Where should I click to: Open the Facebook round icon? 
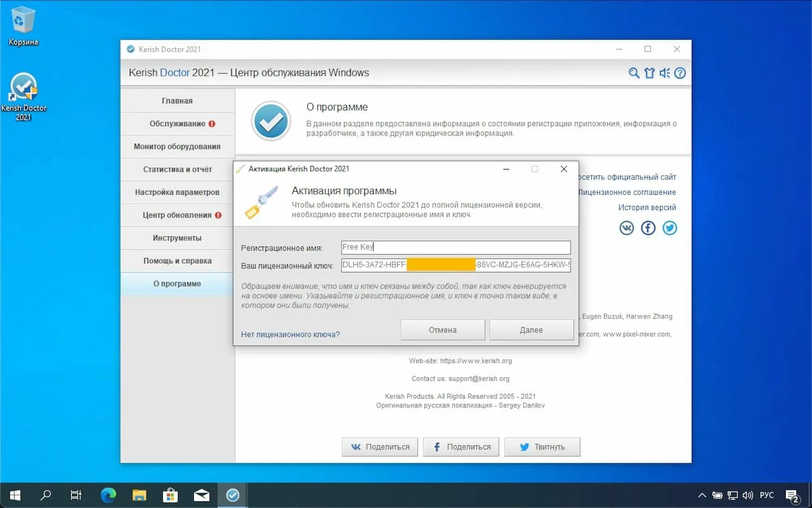click(x=648, y=228)
